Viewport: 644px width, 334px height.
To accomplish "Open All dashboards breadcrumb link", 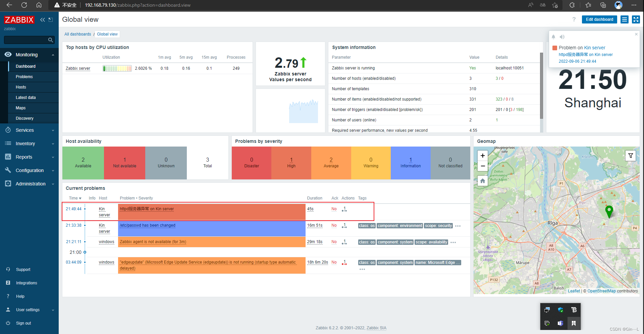I will pyautogui.click(x=77, y=34).
